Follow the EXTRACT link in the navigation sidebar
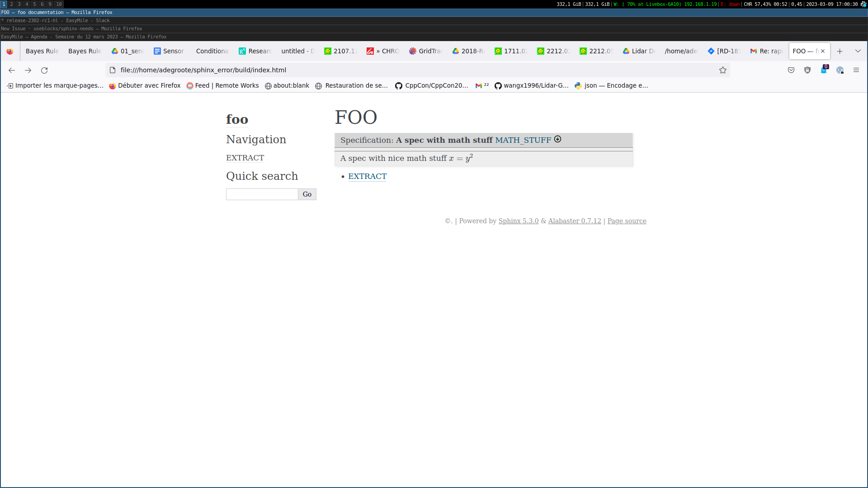Image resolution: width=868 pixels, height=488 pixels. coord(245,158)
